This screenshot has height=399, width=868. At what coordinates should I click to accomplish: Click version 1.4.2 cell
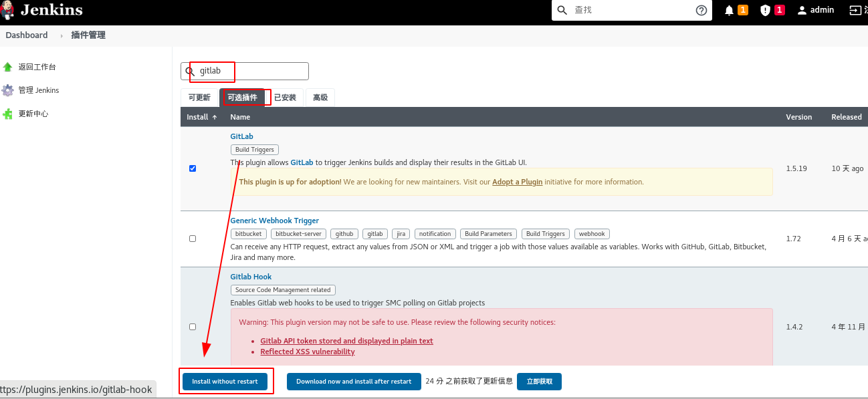coord(794,327)
